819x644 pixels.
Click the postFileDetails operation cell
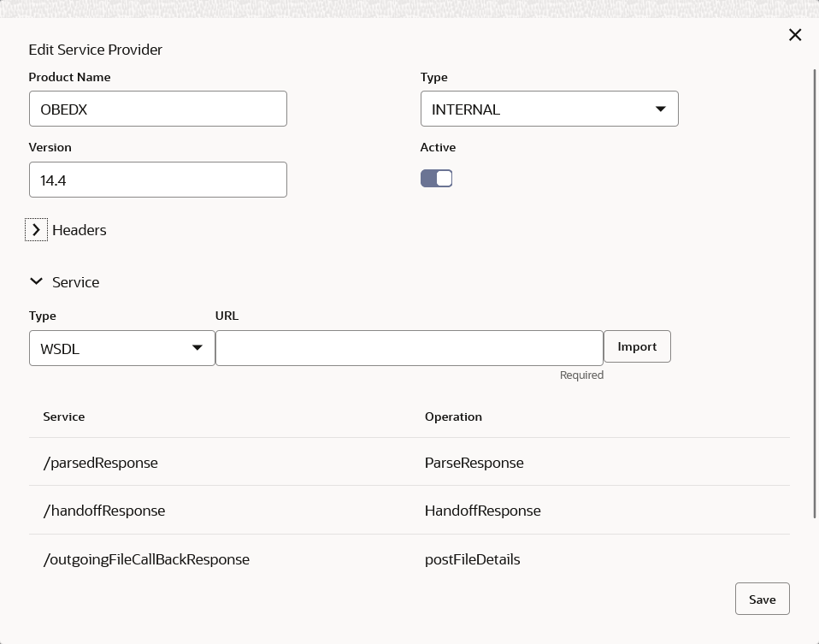click(473, 559)
